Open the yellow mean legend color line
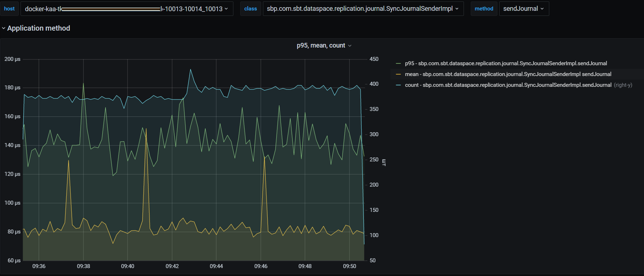 (x=398, y=74)
